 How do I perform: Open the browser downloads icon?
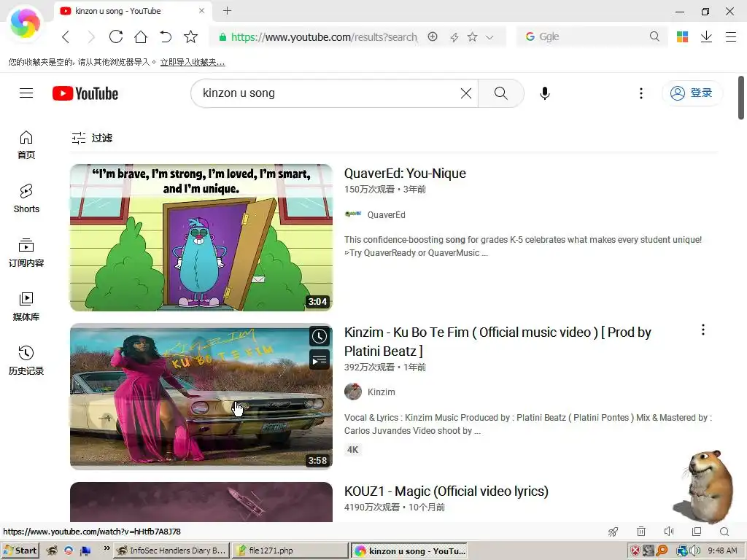706,36
